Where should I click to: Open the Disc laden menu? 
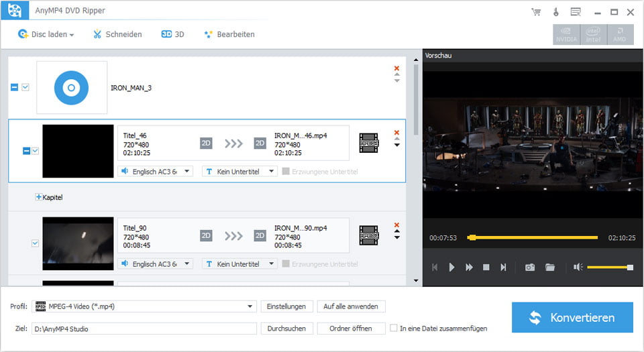coord(46,34)
